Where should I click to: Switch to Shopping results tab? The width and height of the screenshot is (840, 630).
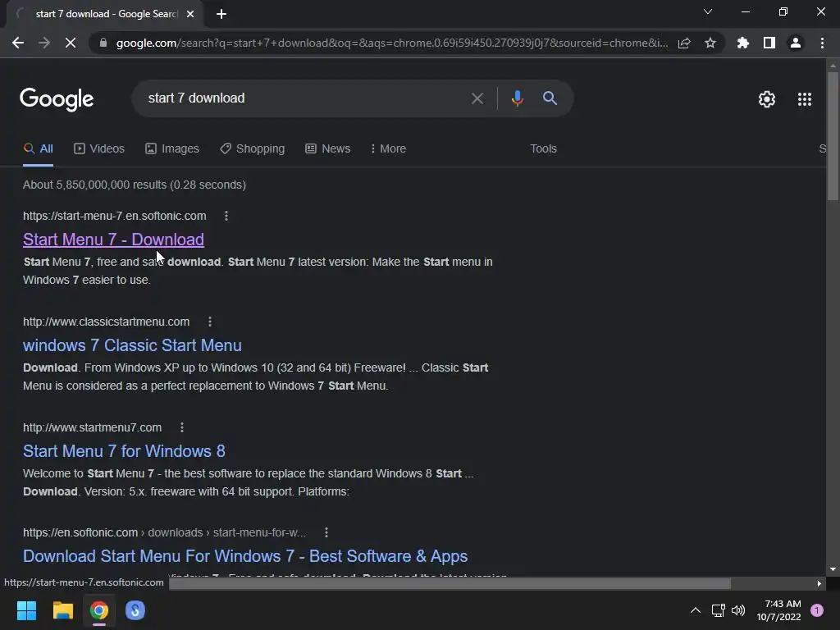click(253, 149)
